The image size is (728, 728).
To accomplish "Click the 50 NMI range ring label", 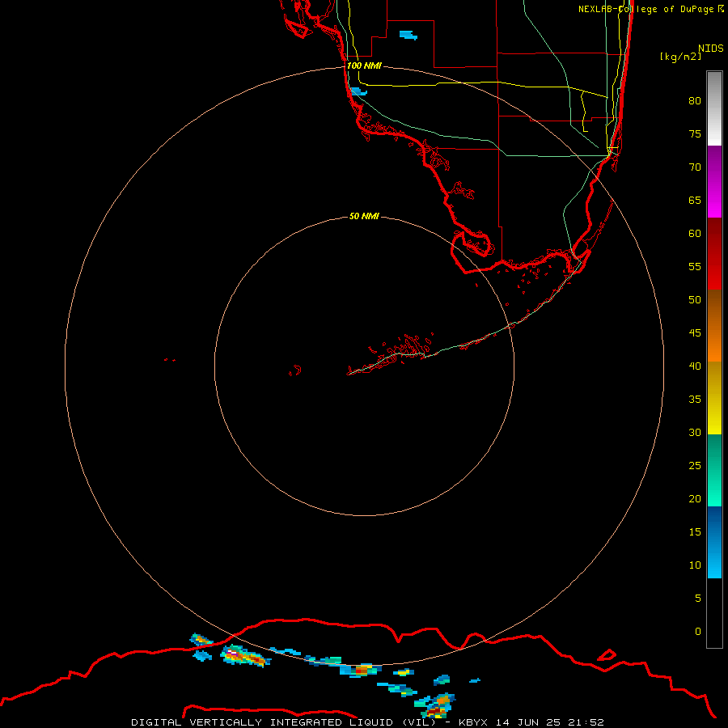I will click(364, 216).
